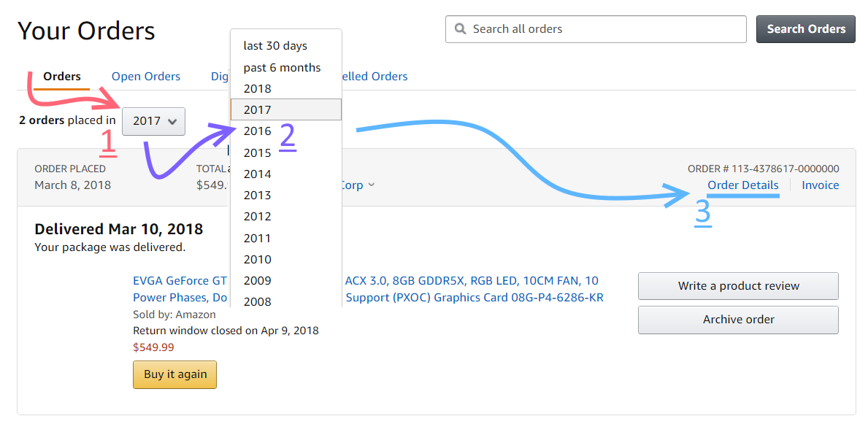This screenshot has height=424, width=868.
Task: Open the Invoice link
Action: tap(820, 185)
